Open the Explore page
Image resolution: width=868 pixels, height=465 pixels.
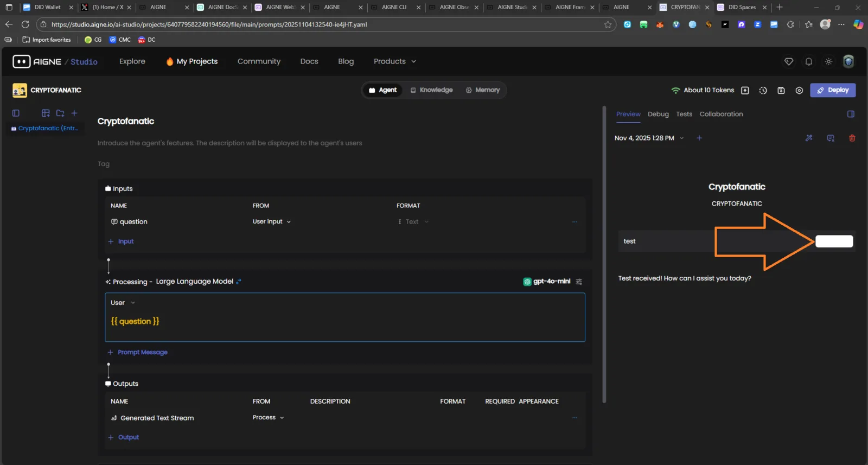(132, 62)
